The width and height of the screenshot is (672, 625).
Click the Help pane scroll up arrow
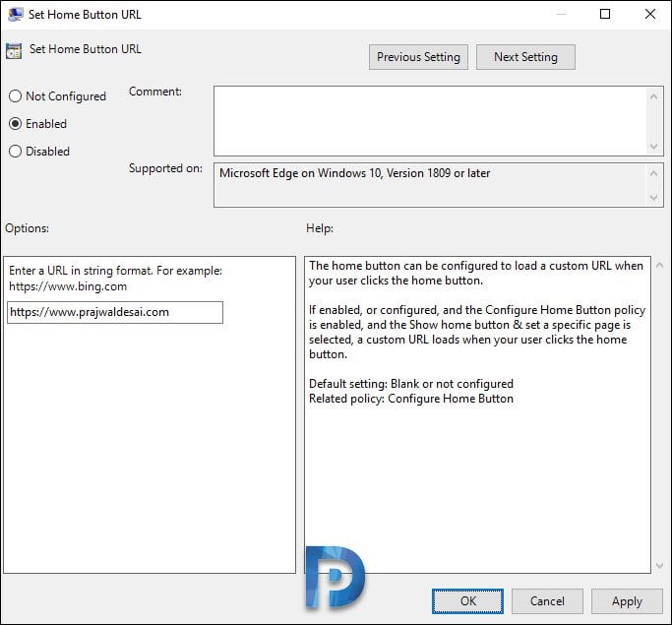(660, 265)
